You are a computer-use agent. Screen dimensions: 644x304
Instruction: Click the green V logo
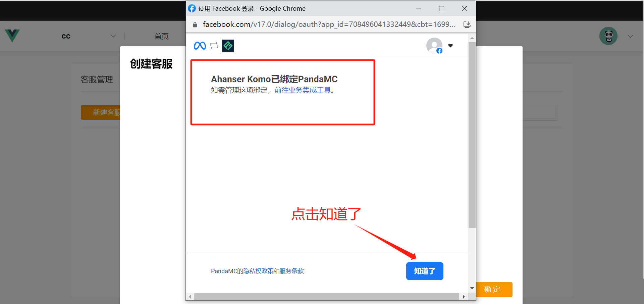[x=12, y=36]
